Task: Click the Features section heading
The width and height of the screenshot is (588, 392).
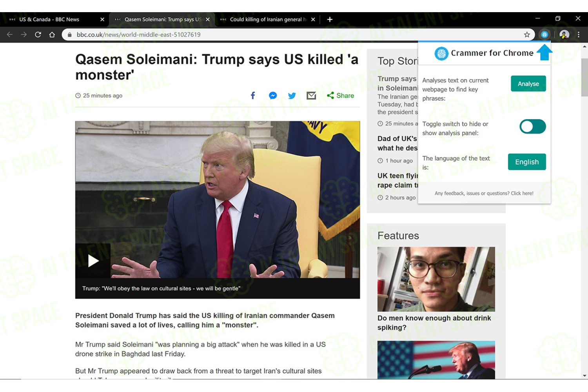Action: [x=398, y=236]
